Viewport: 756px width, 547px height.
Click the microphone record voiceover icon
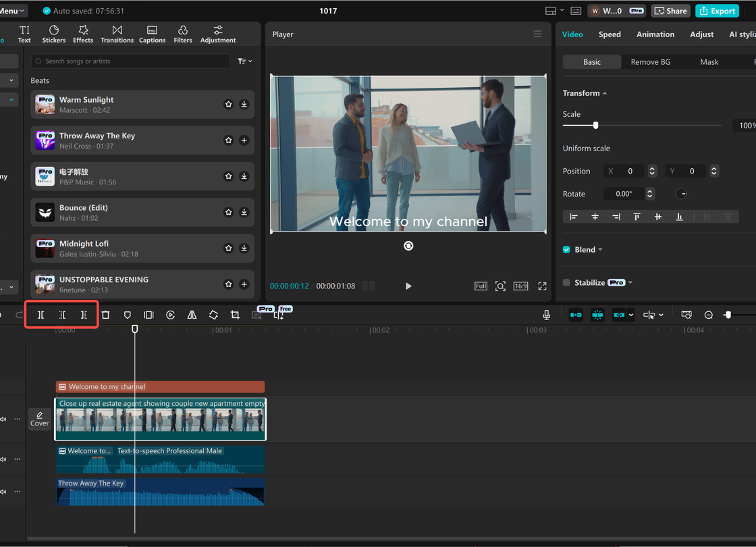(546, 315)
